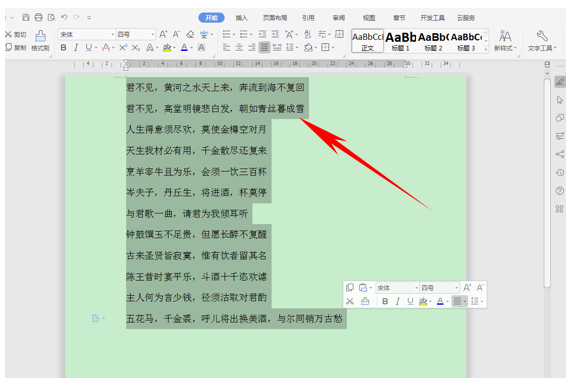Cut selection with 剪切 in ribbon
The width and height of the screenshot is (566, 378).
[x=16, y=34]
